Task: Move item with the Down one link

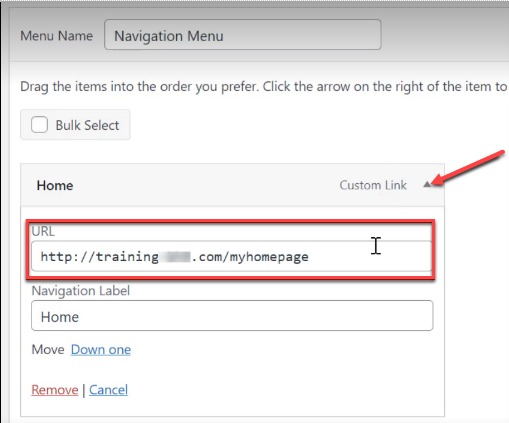Action: tap(101, 350)
